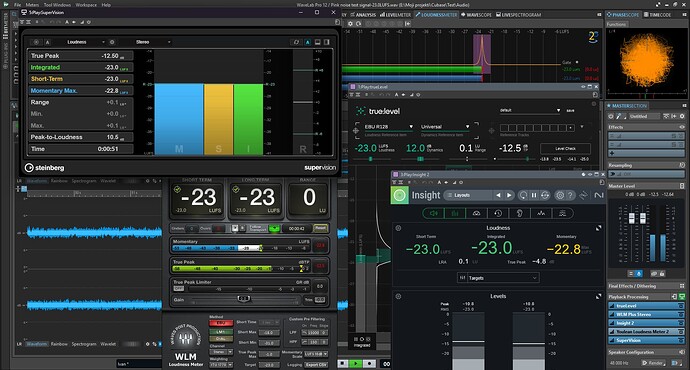Open the Stereo channel dropdown in SuperVision
The width and height of the screenshot is (690, 370).
[152, 42]
